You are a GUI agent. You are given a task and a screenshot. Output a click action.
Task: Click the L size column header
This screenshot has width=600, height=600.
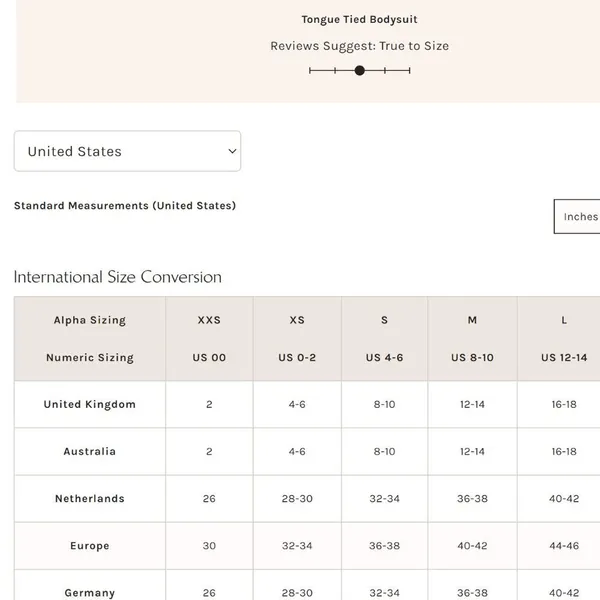click(564, 320)
